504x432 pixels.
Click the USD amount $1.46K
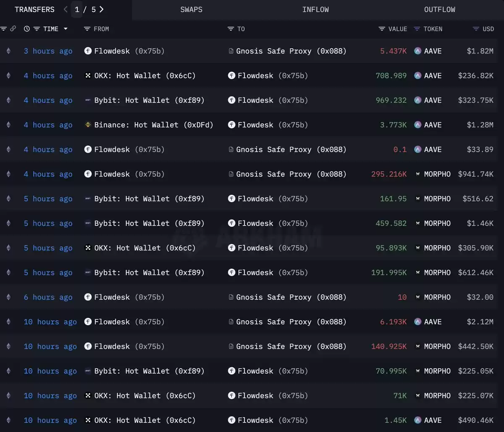tap(480, 223)
